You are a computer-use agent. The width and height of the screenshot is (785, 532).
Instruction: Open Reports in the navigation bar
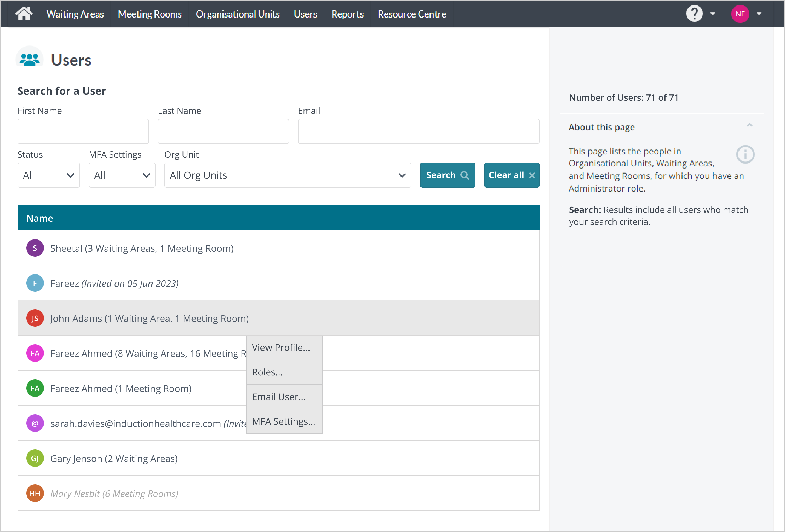coord(347,14)
